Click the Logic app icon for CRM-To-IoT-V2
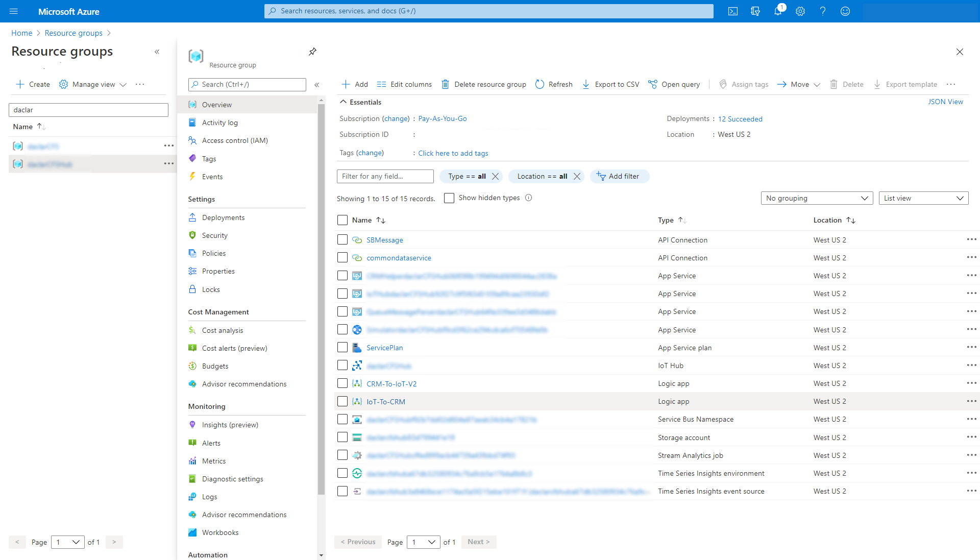Viewport: 980px width, 560px height. click(357, 383)
